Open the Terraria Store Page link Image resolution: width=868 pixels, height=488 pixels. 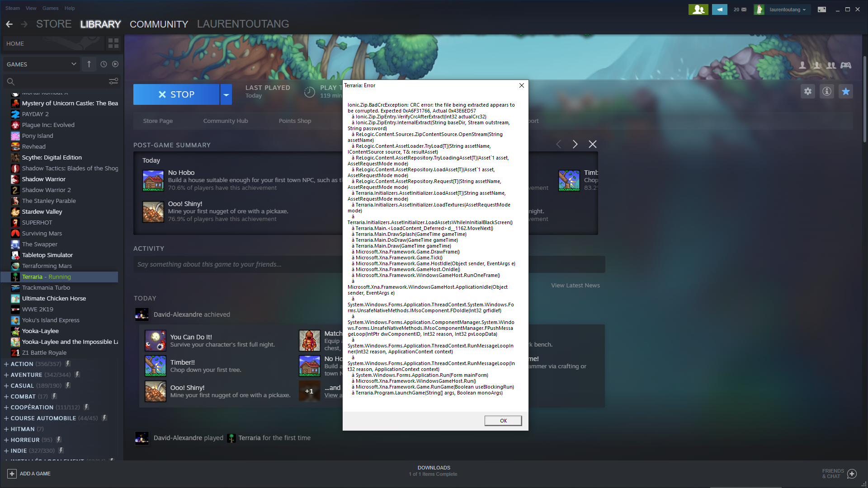coord(158,121)
